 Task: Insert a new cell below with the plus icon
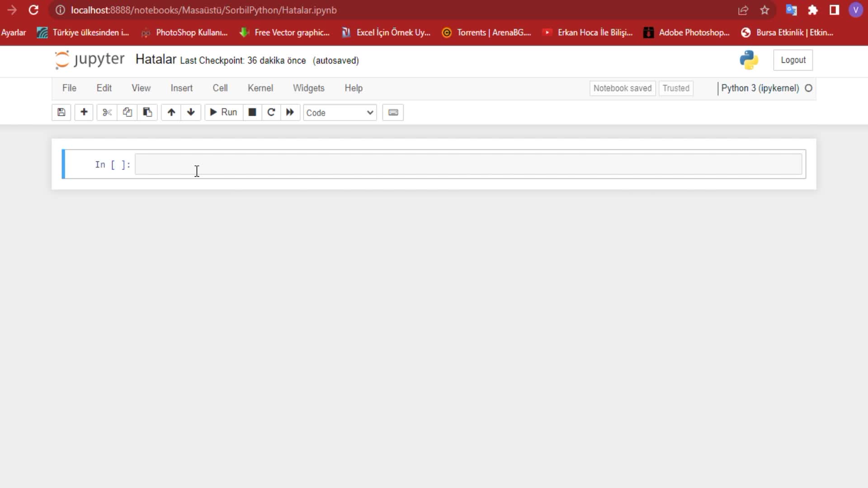point(84,113)
